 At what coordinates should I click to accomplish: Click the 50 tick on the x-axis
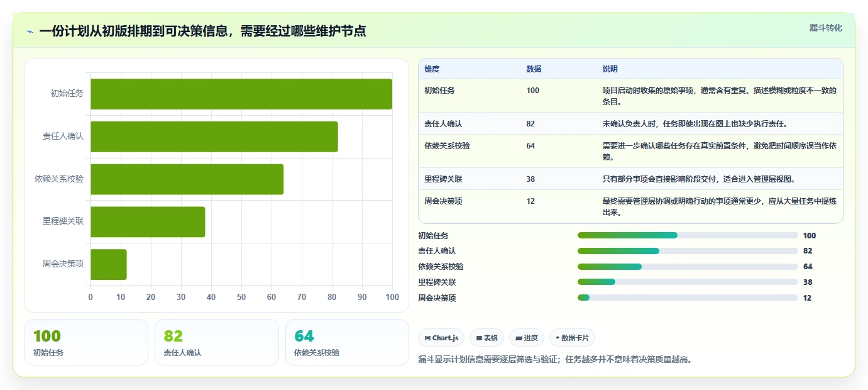[241, 297]
